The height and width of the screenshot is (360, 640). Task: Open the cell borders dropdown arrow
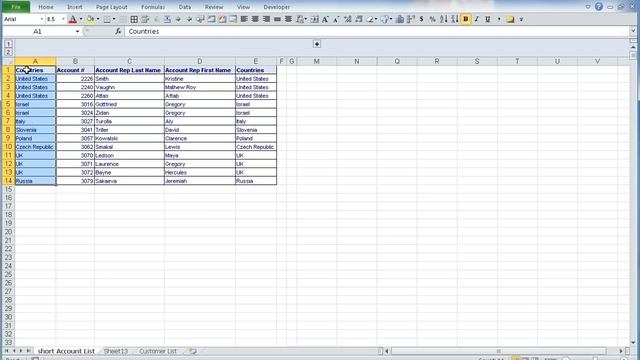tap(114, 19)
